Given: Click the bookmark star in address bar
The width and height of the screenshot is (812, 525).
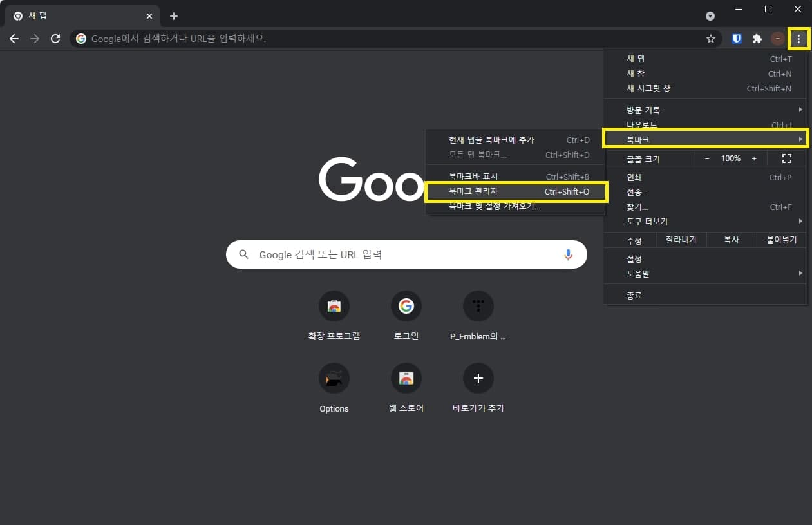Looking at the screenshot, I should tap(710, 39).
